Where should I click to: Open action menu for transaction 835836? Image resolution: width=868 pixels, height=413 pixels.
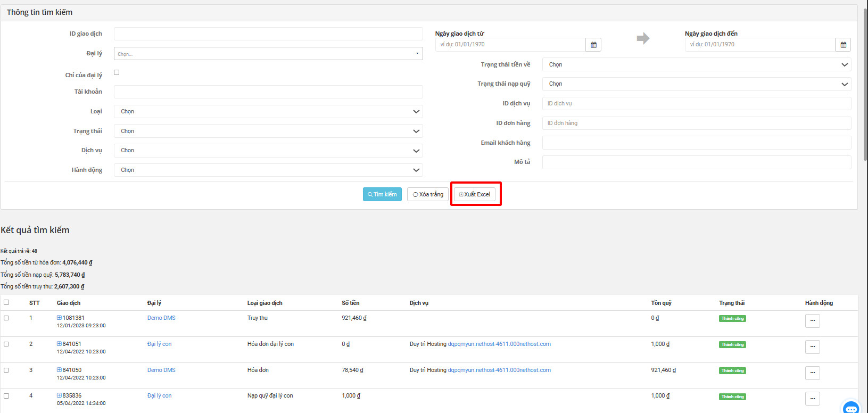(812, 399)
